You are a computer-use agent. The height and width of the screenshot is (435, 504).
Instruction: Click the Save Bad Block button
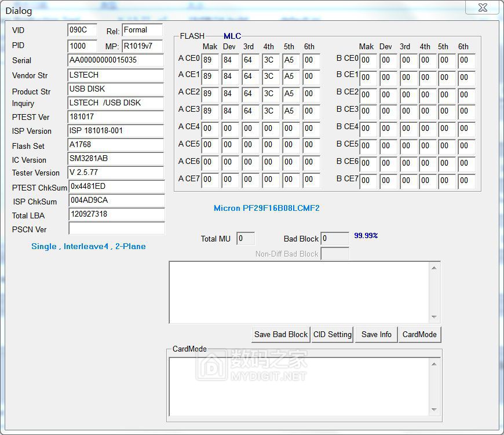click(x=281, y=334)
